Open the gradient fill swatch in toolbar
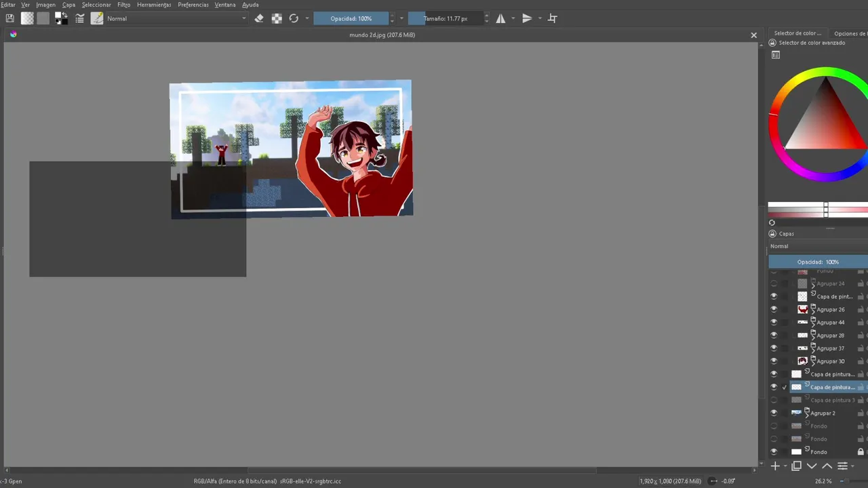The image size is (868, 488). (27, 18)
